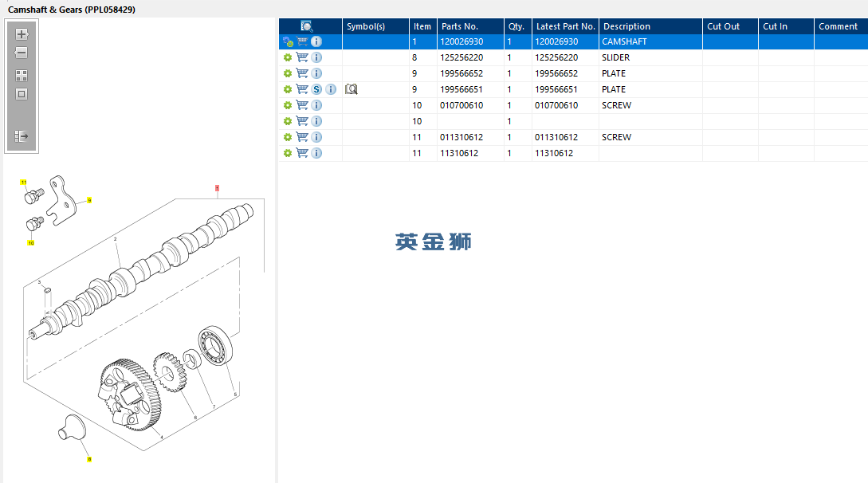Screen dimensions: 868x483
Task: Open info for PLATE 199566652
Action: pos(316,73)
